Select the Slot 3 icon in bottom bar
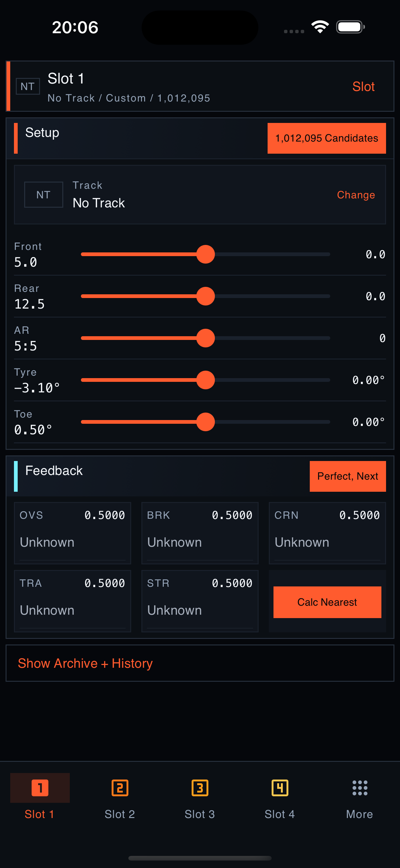Viewport: 400px width, 868px height. coord(200,789)
